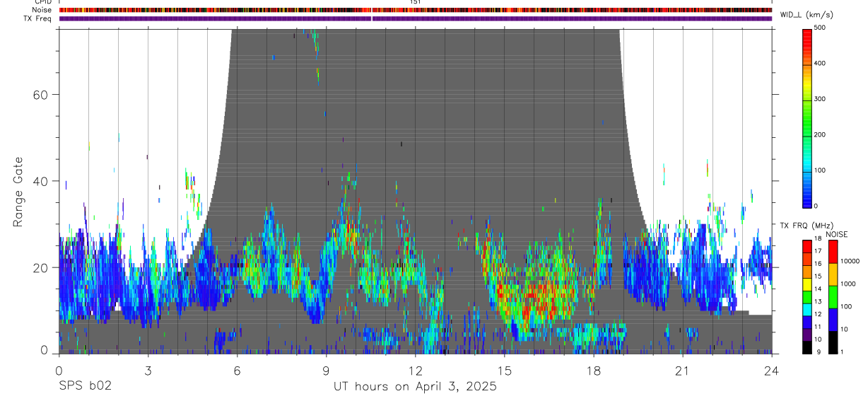The image size is (868, 401).
Task: Click the 'UT hours on April 3, 2025' axis title
Action: click(415, 386)
